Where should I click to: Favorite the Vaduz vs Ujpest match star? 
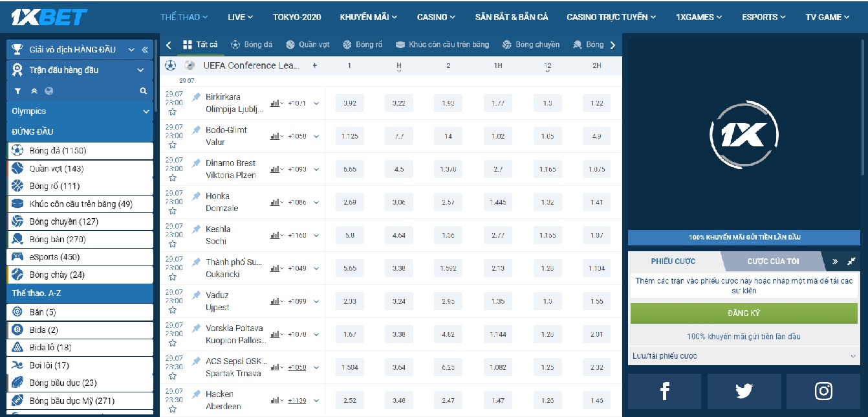(x=173, y=310)
